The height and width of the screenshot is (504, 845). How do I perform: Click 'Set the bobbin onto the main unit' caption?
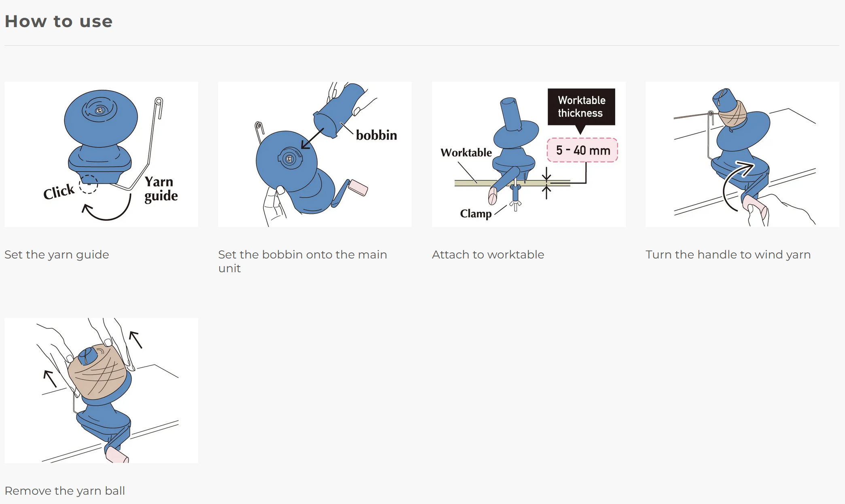pyautogui.click(x=302, y=261)
